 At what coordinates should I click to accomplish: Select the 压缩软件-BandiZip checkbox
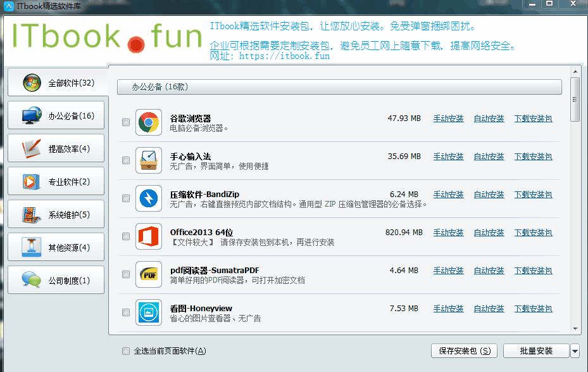pyautogui.click(x=126, y=198)
